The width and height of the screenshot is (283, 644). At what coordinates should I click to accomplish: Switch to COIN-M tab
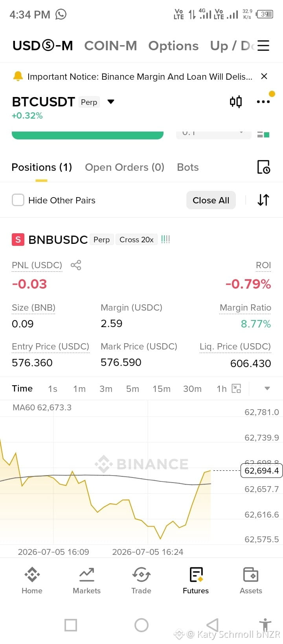(x=110, y=46)
